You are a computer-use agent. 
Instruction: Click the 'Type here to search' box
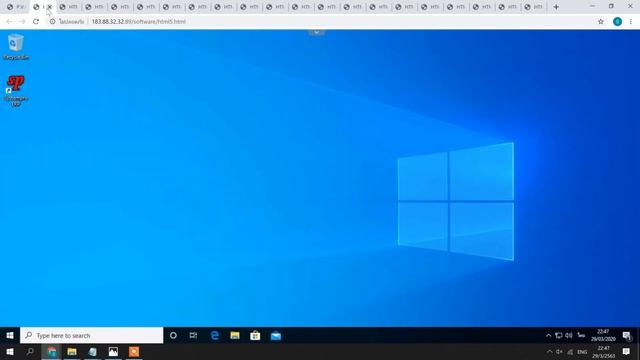(91, 336)
